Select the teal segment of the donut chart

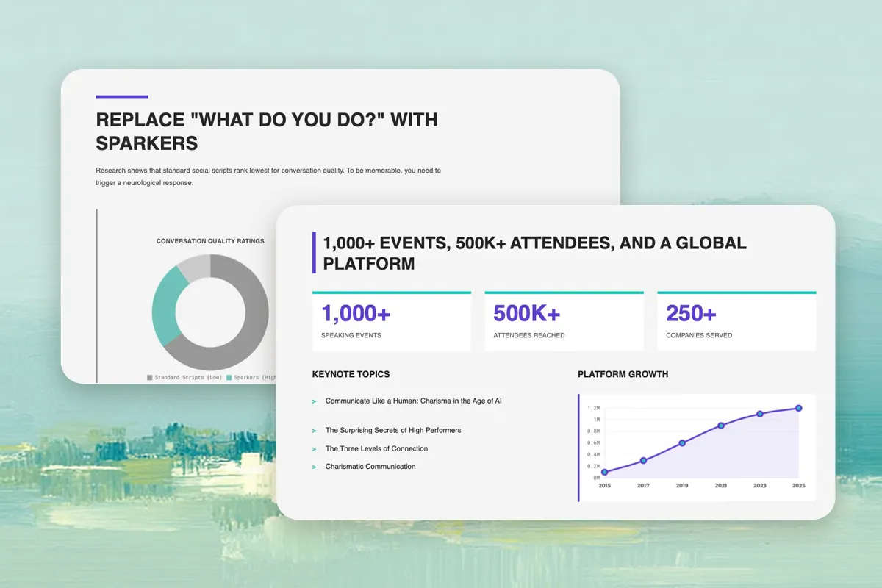pyautogui.click(x=166, y=301)
